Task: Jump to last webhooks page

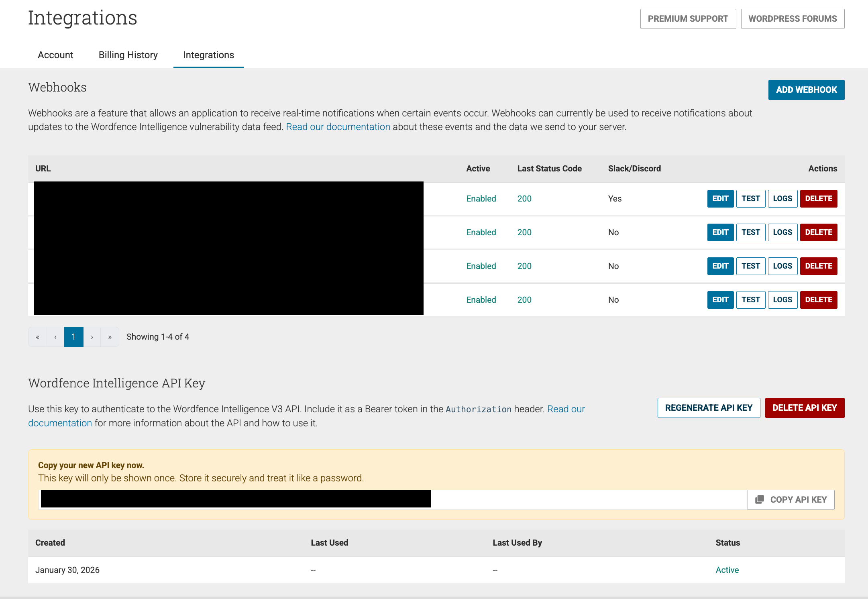Action: point(110,337)
